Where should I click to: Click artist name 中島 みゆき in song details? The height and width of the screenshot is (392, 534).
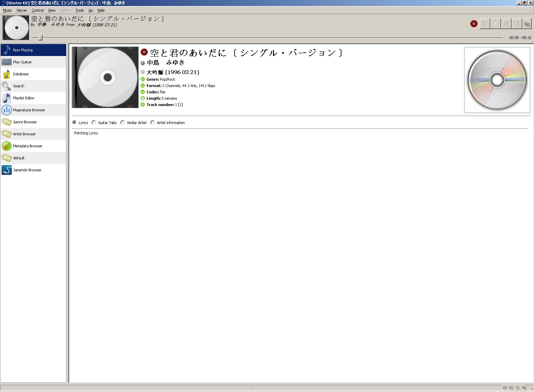tap(166, 63)
